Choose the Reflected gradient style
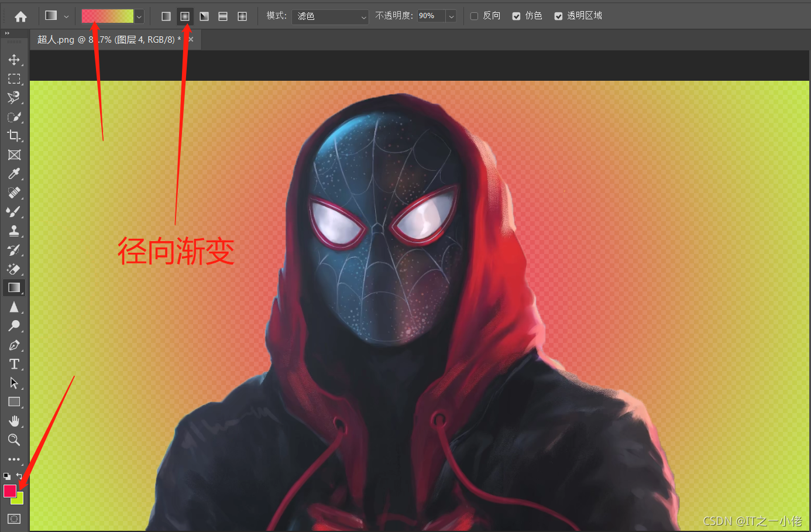 [223, 16]
